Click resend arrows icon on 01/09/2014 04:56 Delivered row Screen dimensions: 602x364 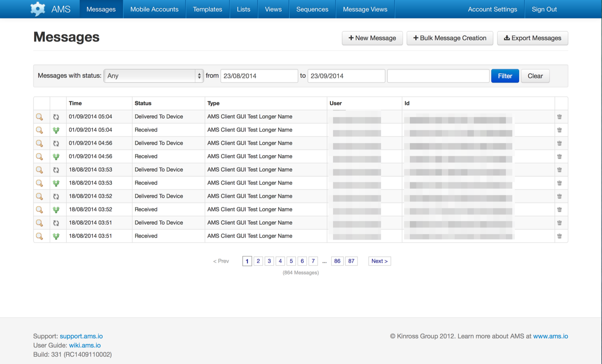56,143
